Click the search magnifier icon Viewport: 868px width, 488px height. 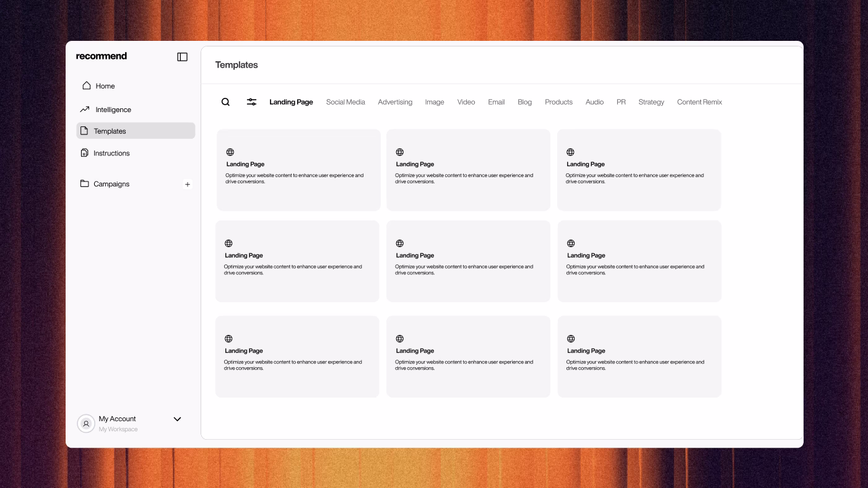[225, 102]
